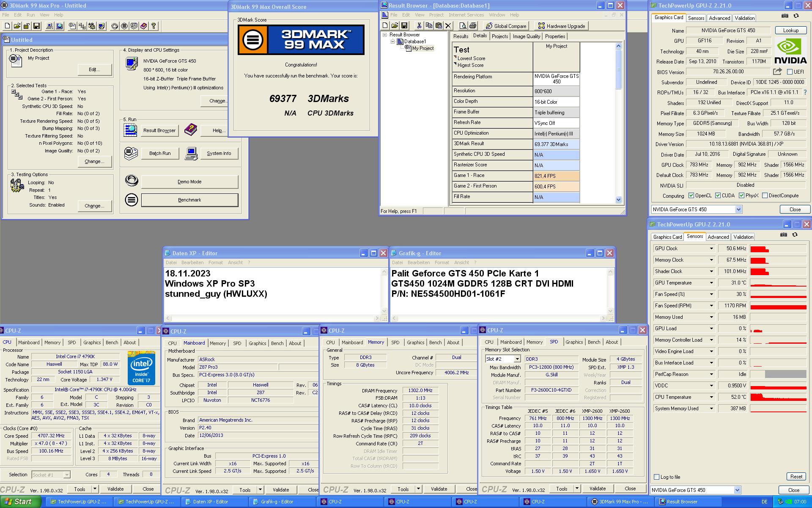Click the Fan Speed (RPM) red sensor graph
The width and height of the screenshot is (812, 508).
coord(778,306)
